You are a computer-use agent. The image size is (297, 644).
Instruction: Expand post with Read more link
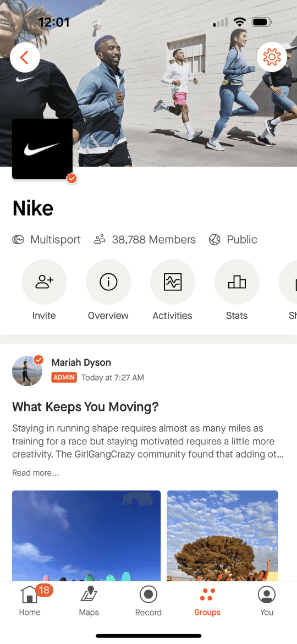tap(35, 473)
